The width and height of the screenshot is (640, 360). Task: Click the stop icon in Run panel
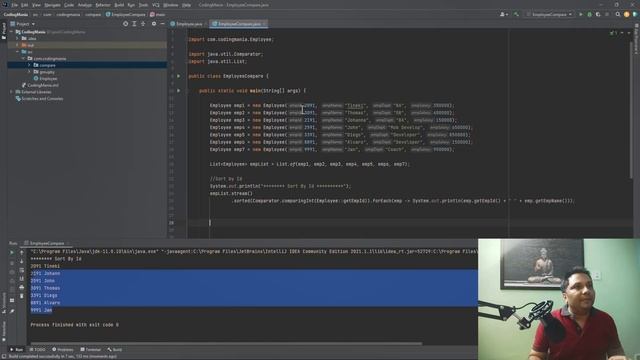click(12, 263)
